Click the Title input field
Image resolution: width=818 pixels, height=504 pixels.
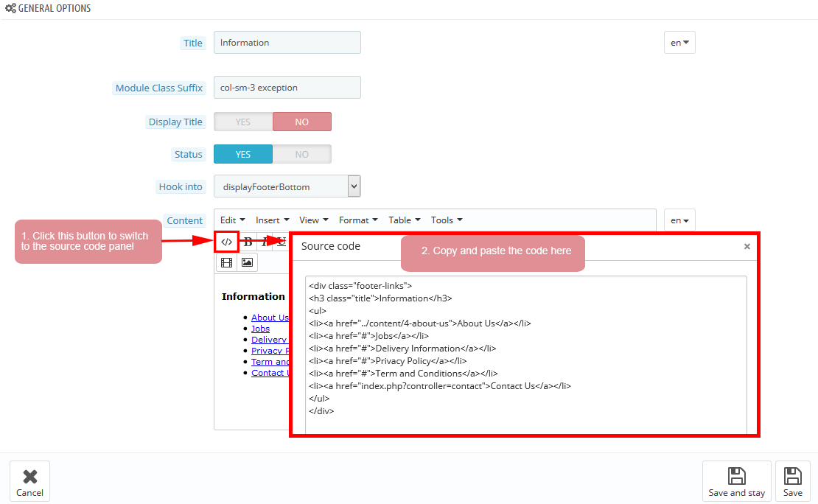coord(287,42)
